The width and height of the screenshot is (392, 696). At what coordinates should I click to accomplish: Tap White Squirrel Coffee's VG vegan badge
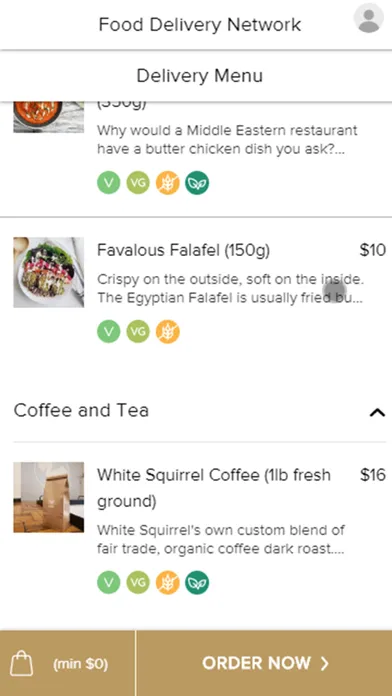(138, 582)
